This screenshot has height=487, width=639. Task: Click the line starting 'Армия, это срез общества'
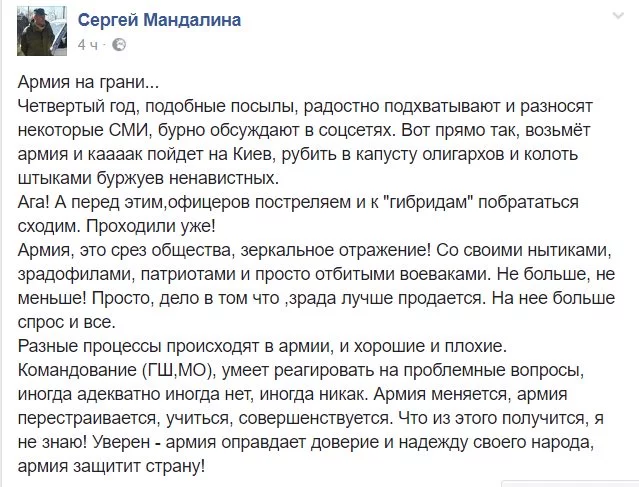point(315,250)
